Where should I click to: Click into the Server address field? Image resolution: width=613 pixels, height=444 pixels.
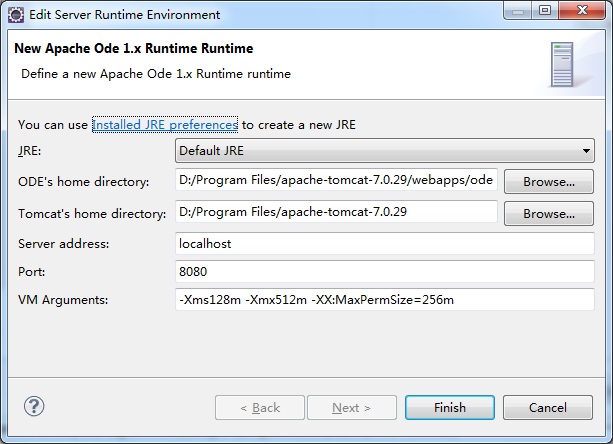[x=385, y=243]
